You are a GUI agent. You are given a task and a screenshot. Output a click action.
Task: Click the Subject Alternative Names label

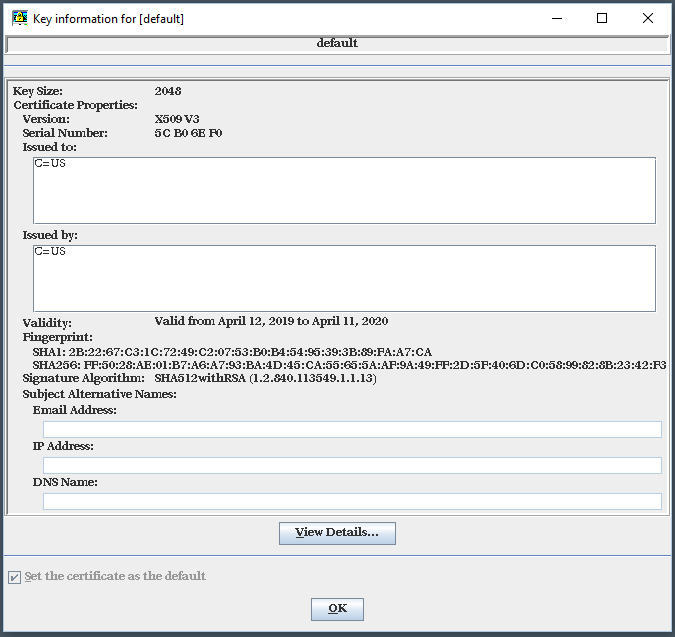(99, 394)
